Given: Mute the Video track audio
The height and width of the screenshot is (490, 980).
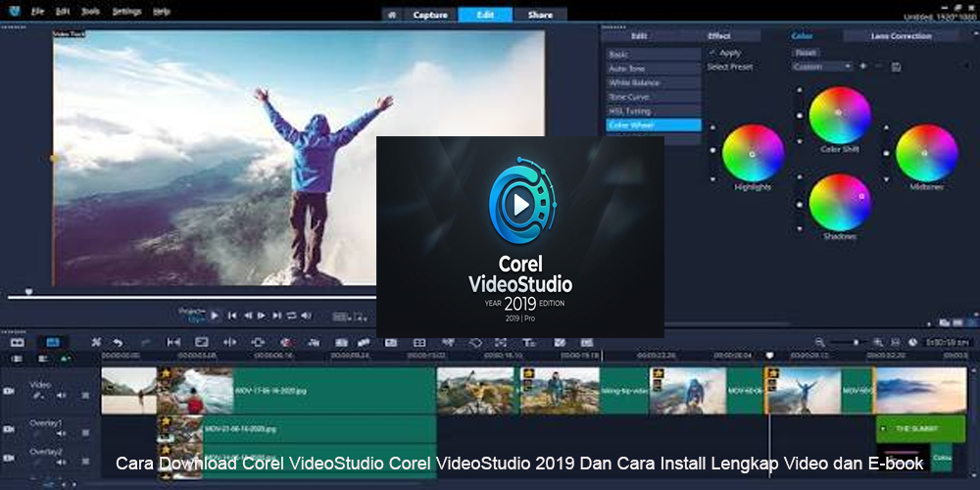Looking at the screenshot, I should coord(62,395).
